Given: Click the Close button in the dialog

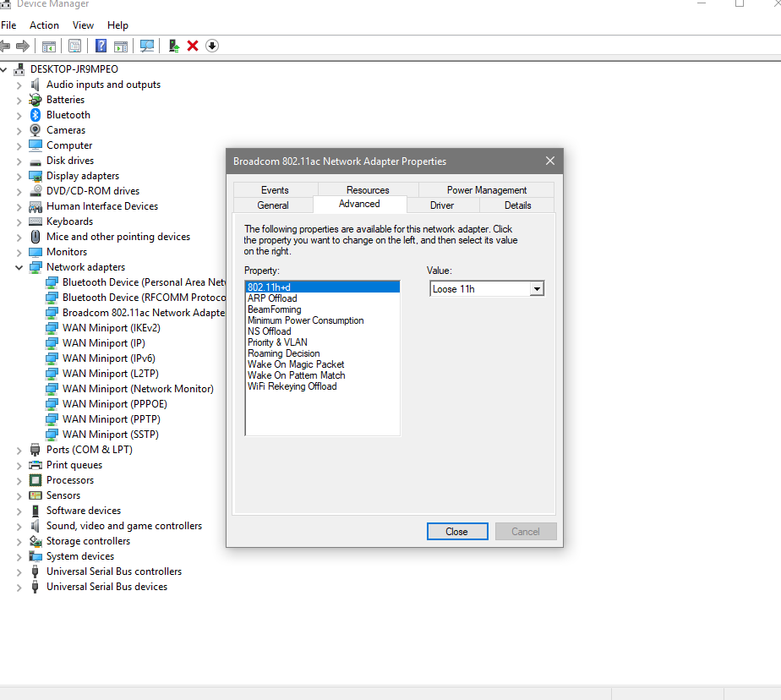Looking at the screenshot, I should tap(457, 532).
